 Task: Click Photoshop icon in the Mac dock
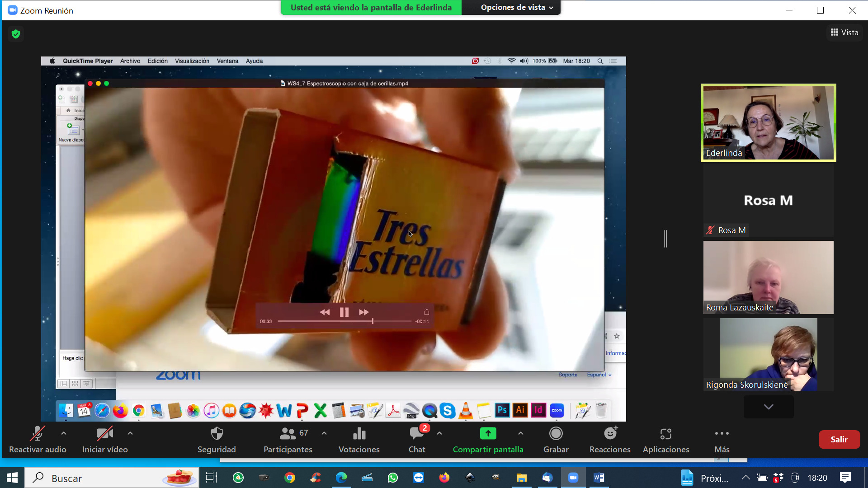tap(502, 410)
